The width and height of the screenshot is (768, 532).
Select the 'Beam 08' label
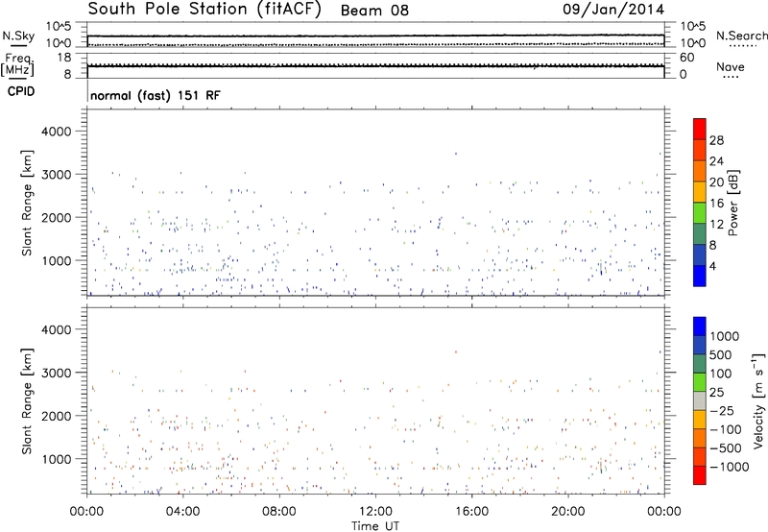coord(374,11)
